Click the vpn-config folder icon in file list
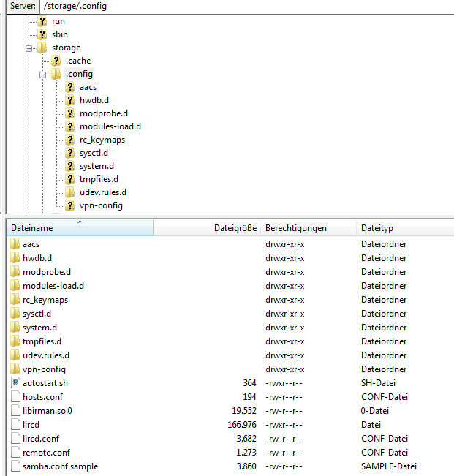 15,369
